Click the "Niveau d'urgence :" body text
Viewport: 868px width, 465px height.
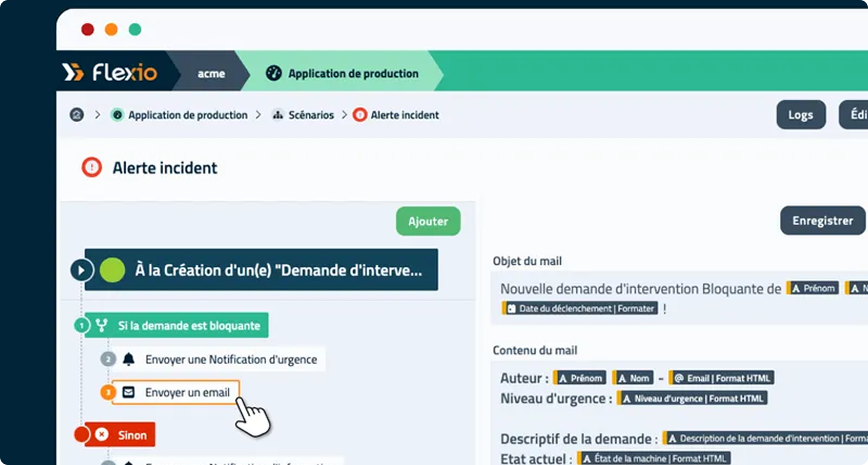tap(556, 399)
